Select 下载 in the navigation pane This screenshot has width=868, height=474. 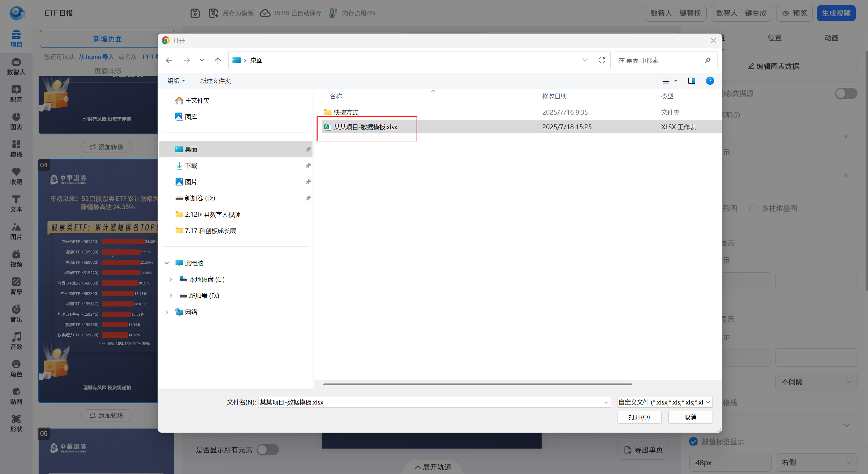[x=191, y=165]
